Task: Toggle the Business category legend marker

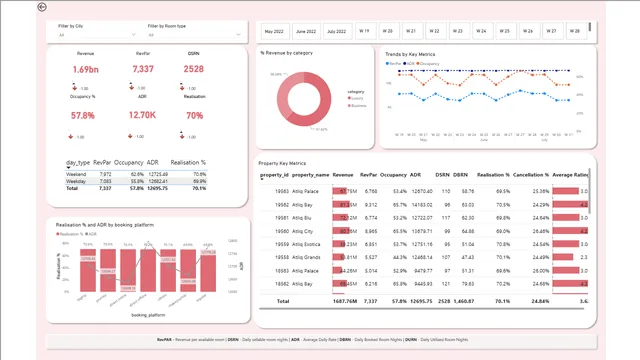Action: (349, 106)
